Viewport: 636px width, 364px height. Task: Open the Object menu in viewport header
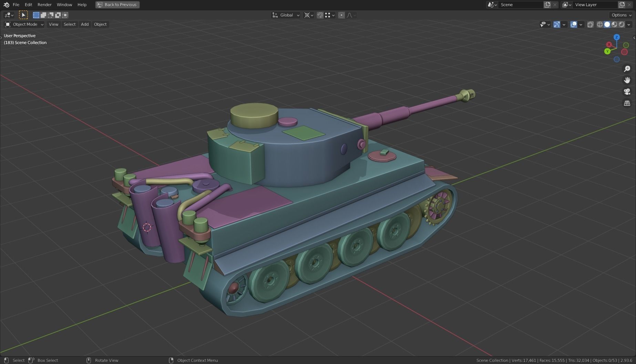pyautogui.click(x=100, y=24)
